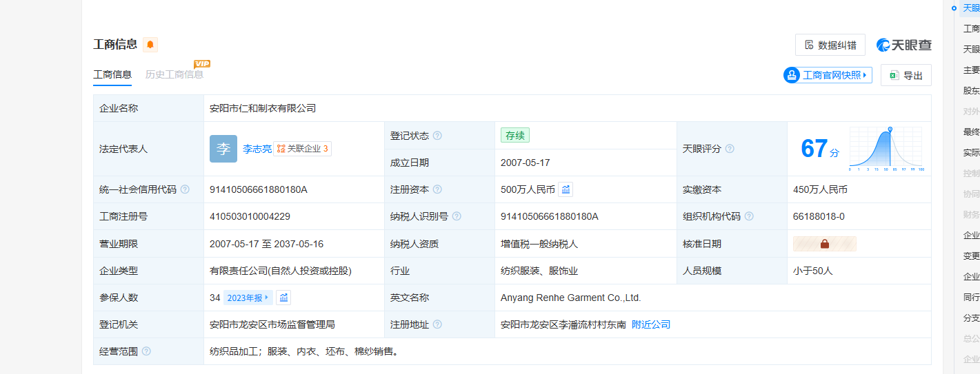Viewport: 980px width, 374px height.
Task: Select 同行 in the right sidebar
Action: [971, 297]
